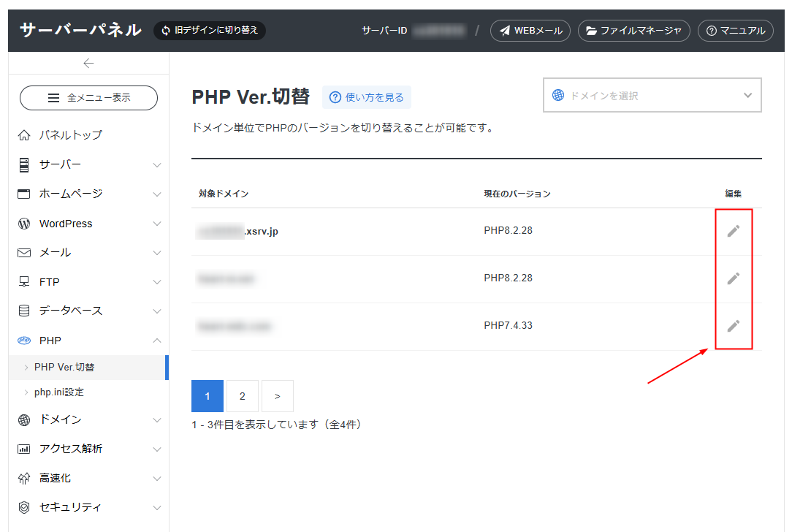Image resolution: width=792 pixels, height=532 pixels.
Task: Click the database cylinder icon
Action: (x=23, y=311)
